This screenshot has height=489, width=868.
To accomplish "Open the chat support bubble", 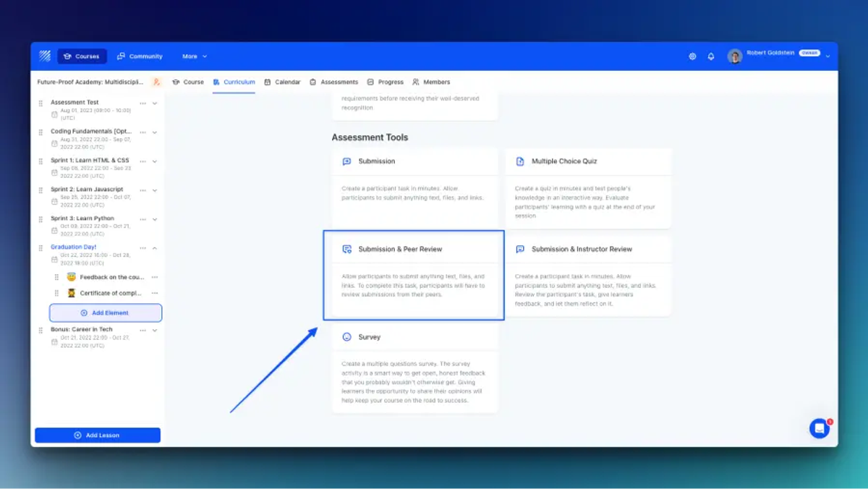I will coord(820,428).
